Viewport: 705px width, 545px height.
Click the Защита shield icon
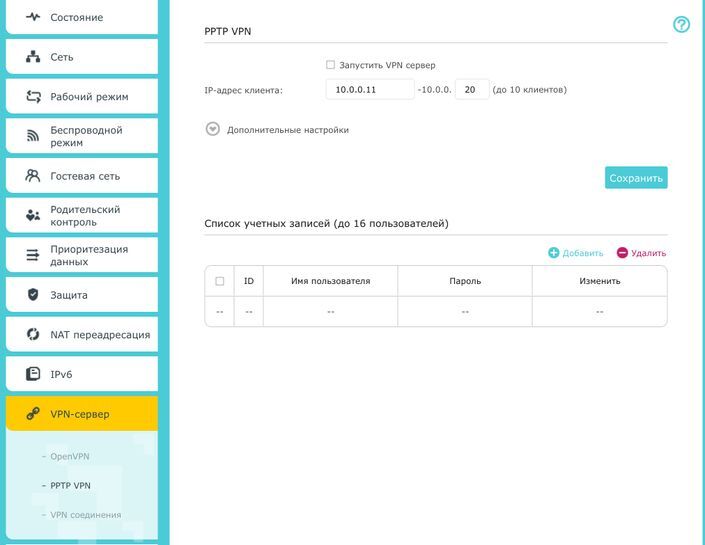coord(33,295)
